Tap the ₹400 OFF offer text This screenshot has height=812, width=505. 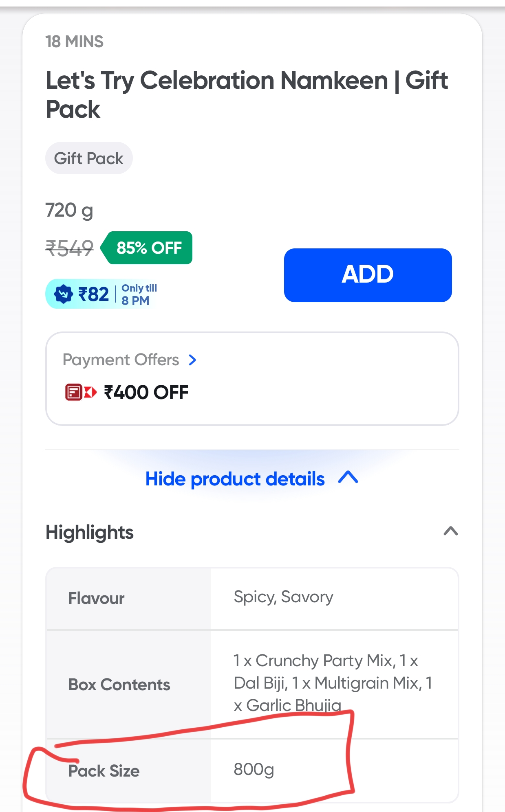(146, 393)
